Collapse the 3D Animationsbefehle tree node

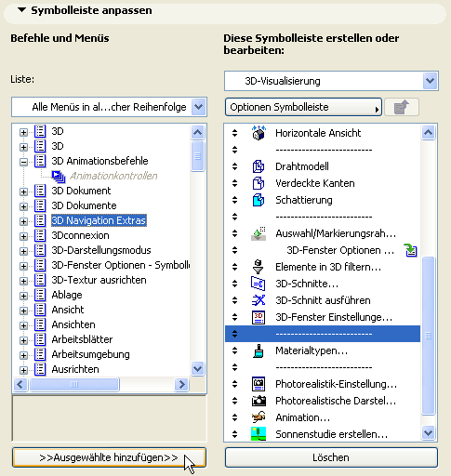(x=23, y=162)
